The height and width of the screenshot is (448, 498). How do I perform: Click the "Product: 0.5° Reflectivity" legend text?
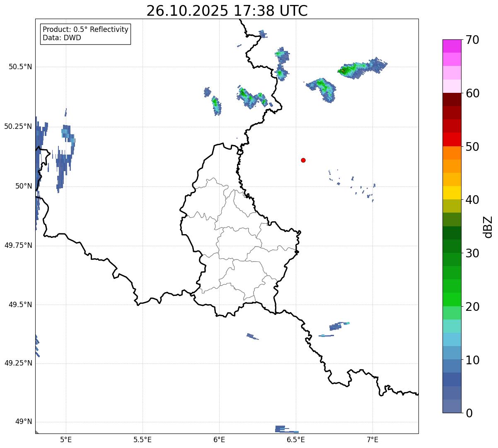85,30
